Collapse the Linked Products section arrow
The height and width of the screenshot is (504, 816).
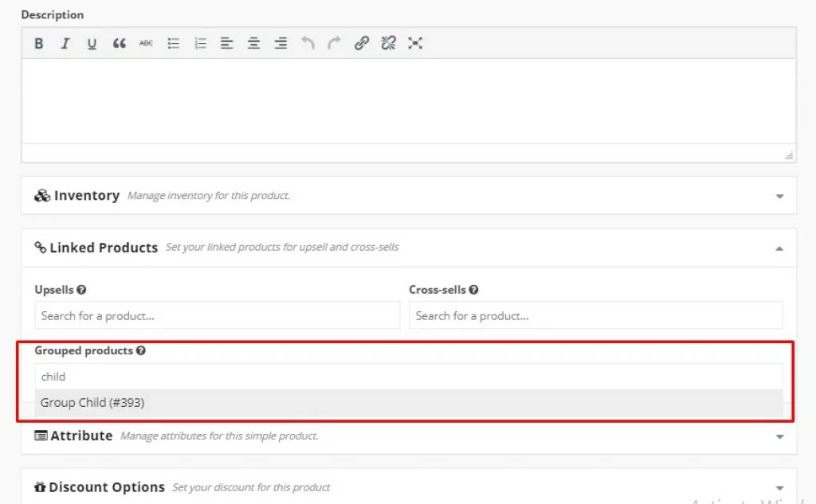click(x=779, y=248)
